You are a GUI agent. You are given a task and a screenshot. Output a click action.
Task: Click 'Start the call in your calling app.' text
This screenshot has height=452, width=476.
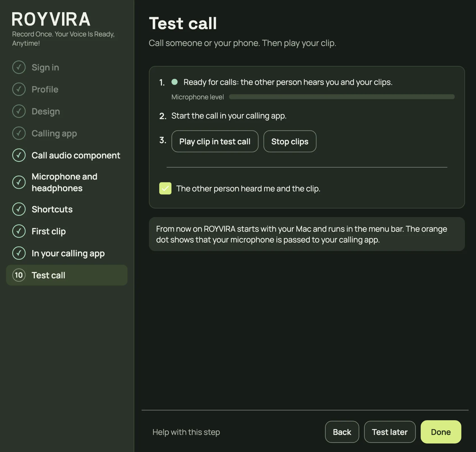(229, 116)
